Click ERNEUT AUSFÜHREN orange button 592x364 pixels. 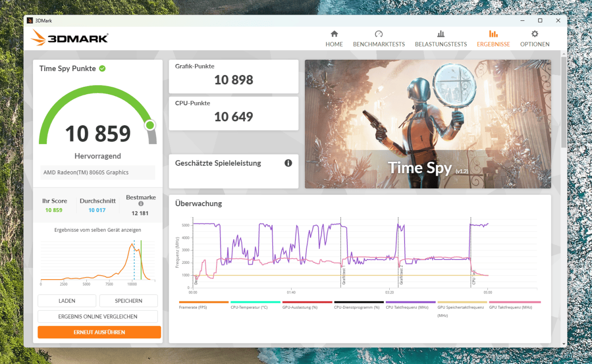coord(99,332)
